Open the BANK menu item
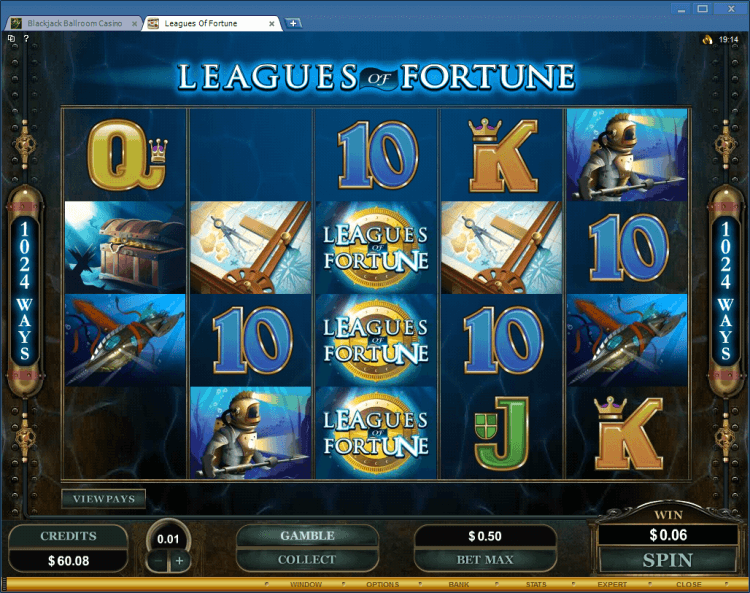This screenshot has width=750, height=593. [x=459, y=584]
